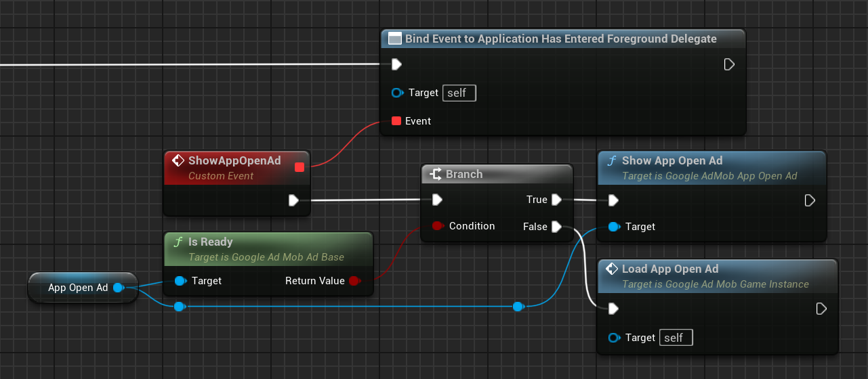Click the Branch node True output pin
Image resolution: width=868 pixels, height=379 pixels.
coord(556,200)
